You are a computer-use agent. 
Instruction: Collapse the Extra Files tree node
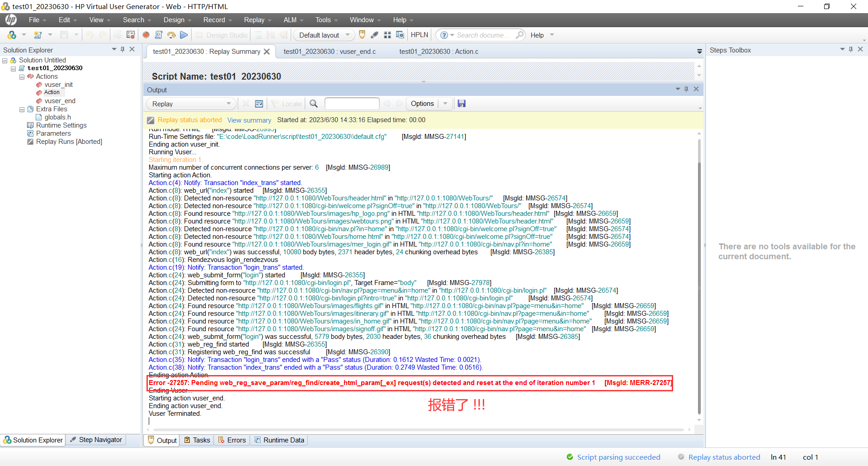click(x=22, y=109)
